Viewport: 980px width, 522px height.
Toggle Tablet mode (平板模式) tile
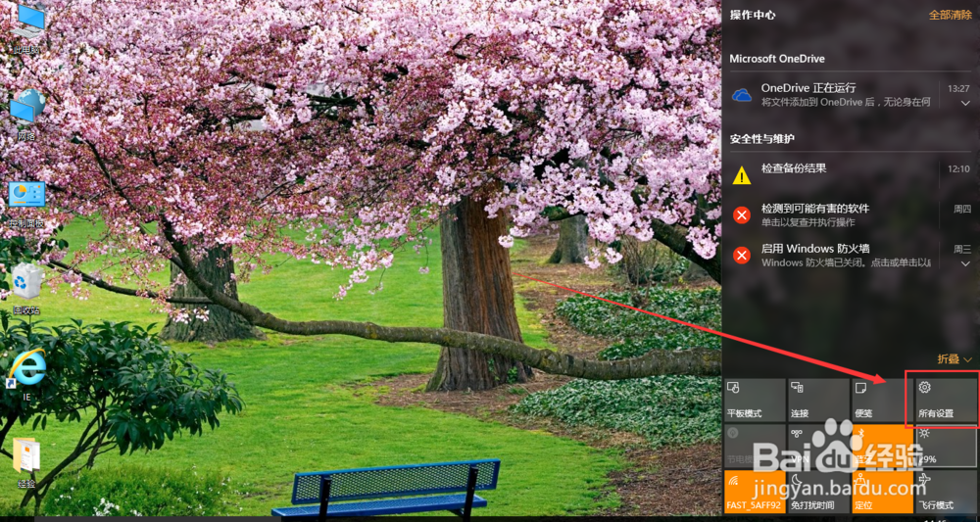tap(755, 400)
